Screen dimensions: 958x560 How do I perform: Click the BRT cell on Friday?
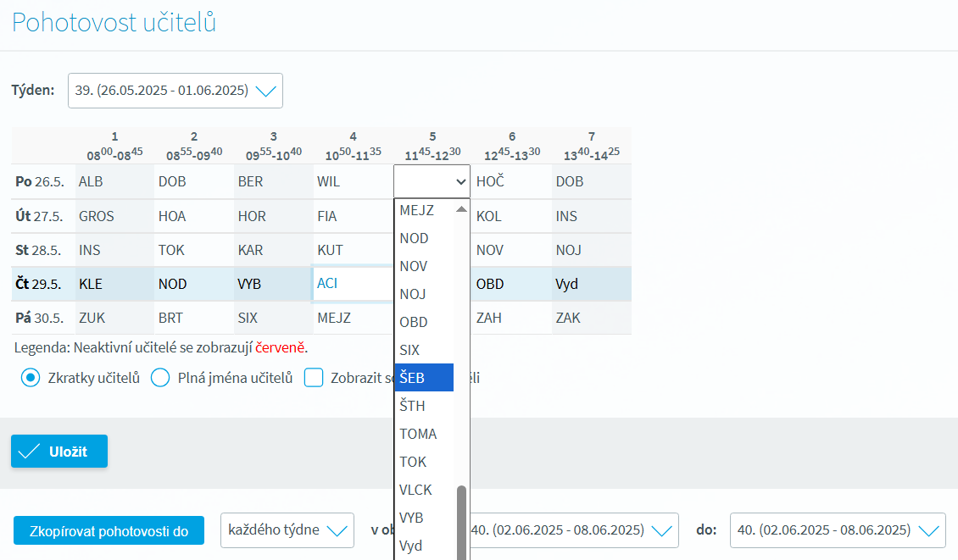coord(193,318)
